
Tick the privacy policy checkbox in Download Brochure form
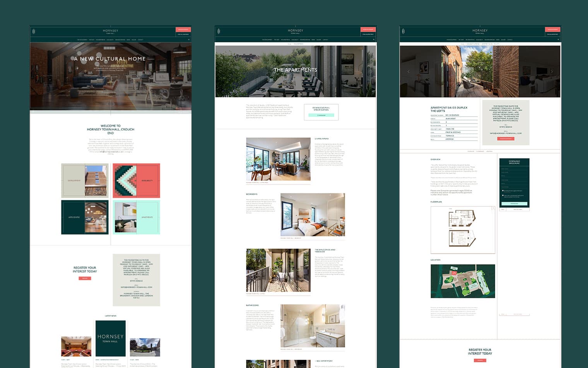point(503,191)
